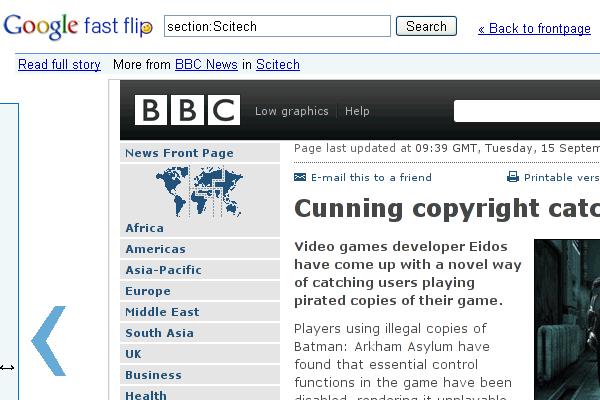
Task: Select Africa in the news menu
Action: click(145, 228)
